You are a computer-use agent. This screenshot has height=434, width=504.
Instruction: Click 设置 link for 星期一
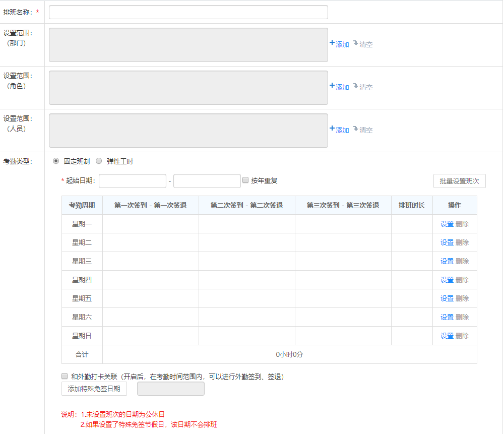click(x=447, y=224)
